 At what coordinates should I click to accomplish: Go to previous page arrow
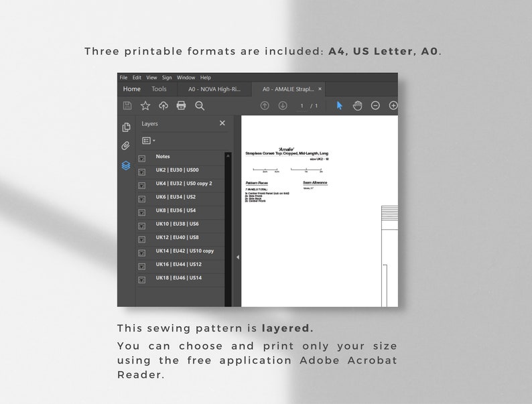click(x=265, y=106)
